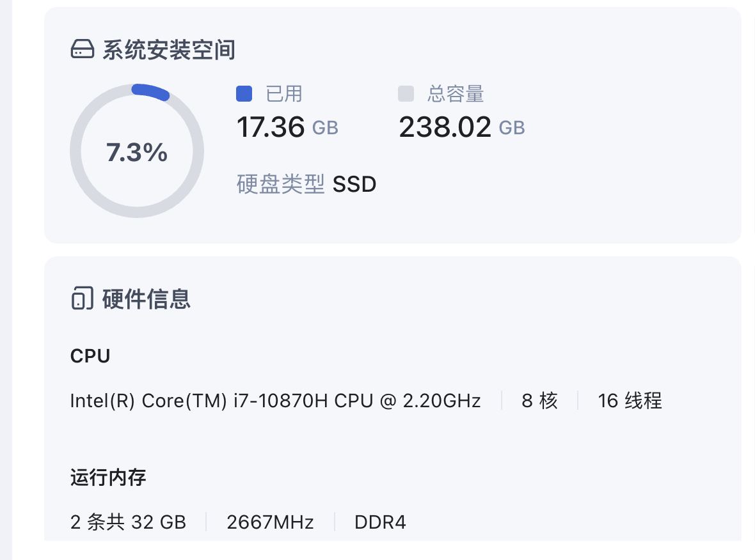Click the 硬盘类型 SSD text
This screenshot has width=755, height=560.
point(306,185)
